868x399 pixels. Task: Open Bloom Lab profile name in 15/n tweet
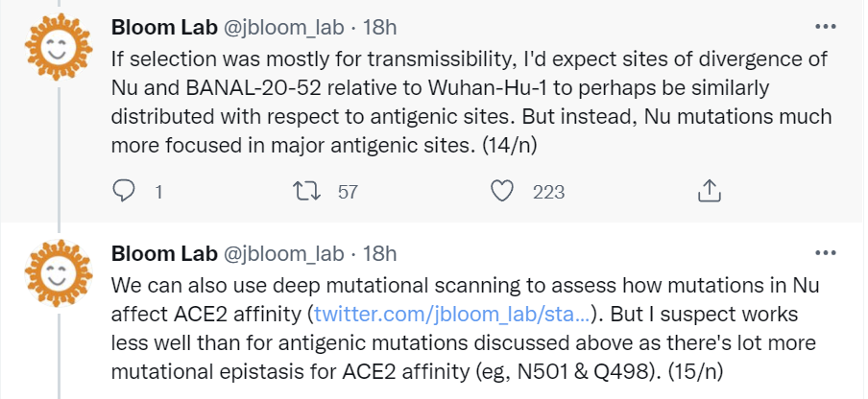[164, 254]
